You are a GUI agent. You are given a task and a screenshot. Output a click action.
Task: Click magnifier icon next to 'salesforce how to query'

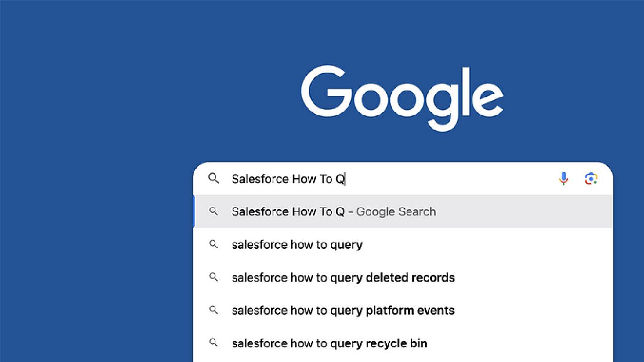point(213,244)
